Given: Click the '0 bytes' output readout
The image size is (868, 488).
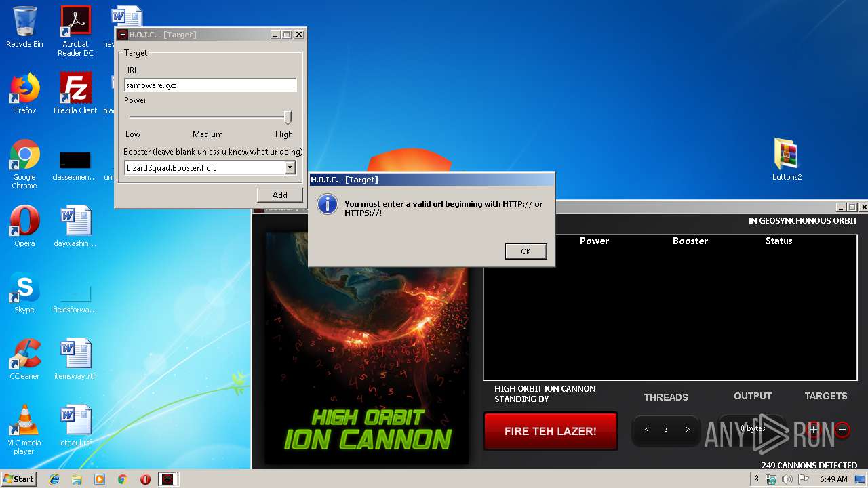Looking at the screenshot, I should [752, 429].
